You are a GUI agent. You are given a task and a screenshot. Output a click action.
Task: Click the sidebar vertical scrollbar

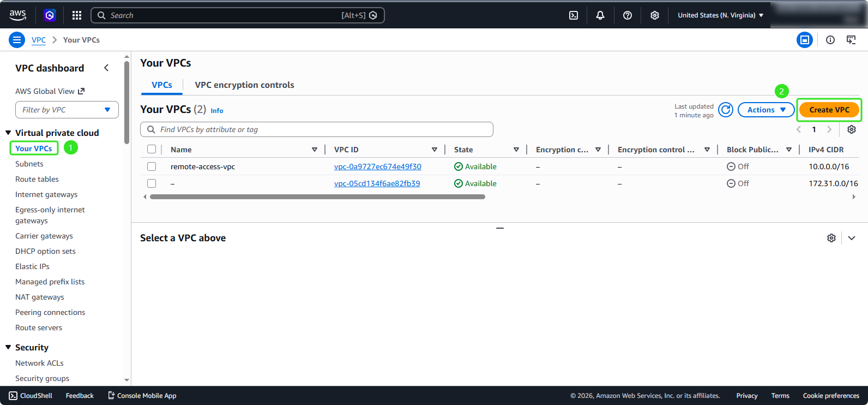coord(127,104)
